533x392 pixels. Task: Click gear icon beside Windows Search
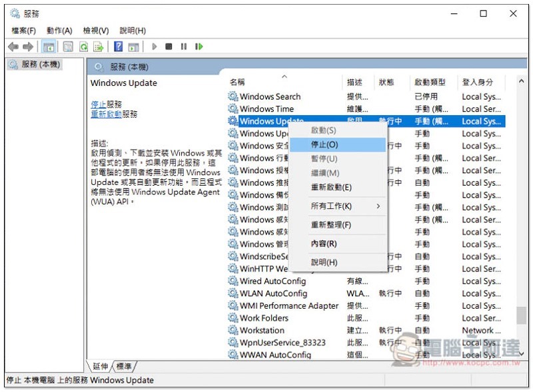coord(233,97)
